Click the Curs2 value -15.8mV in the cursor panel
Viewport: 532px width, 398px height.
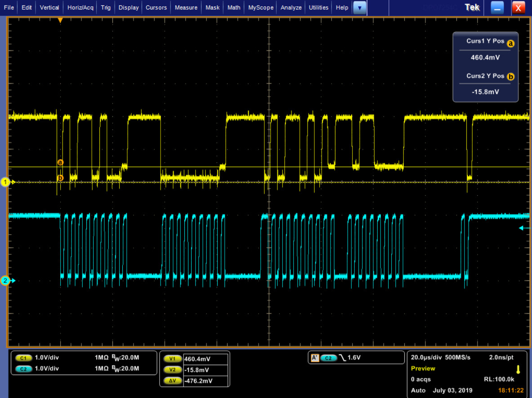tap(485, 92)
